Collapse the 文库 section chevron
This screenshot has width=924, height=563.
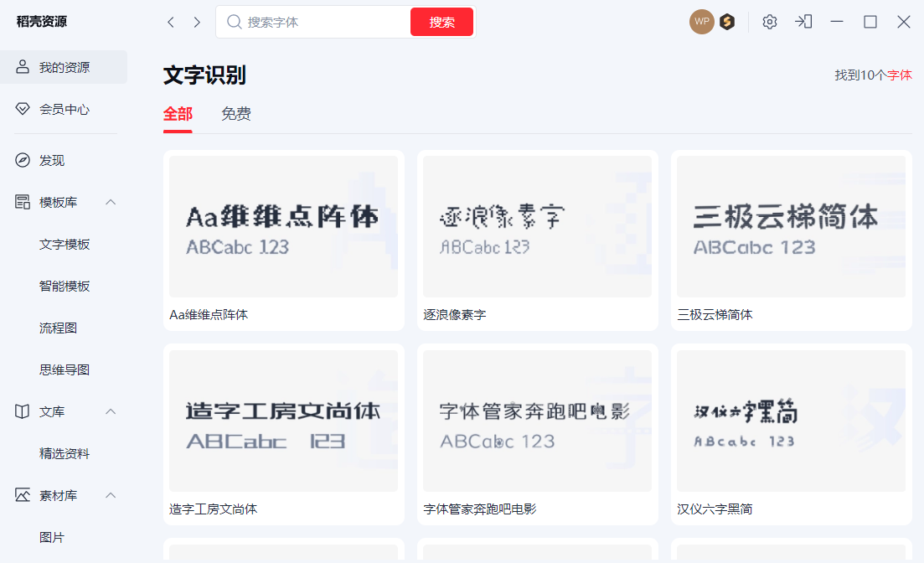click(111, 411)
